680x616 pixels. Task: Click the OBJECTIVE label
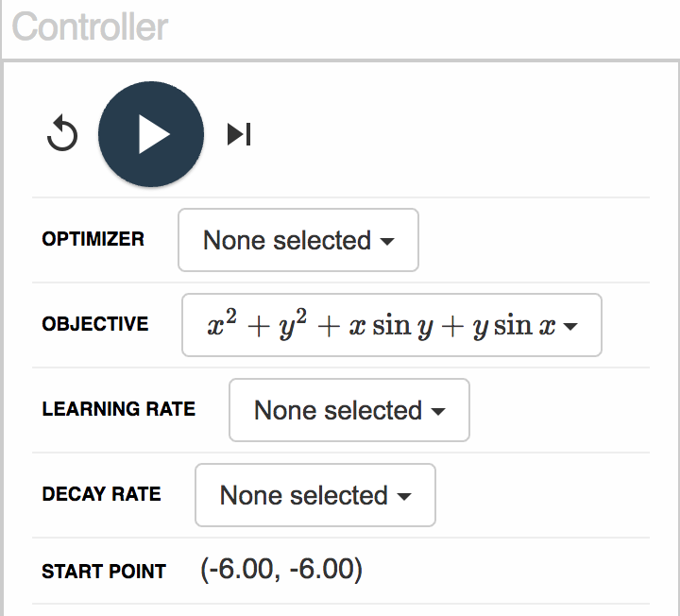[x=95, y=324]
